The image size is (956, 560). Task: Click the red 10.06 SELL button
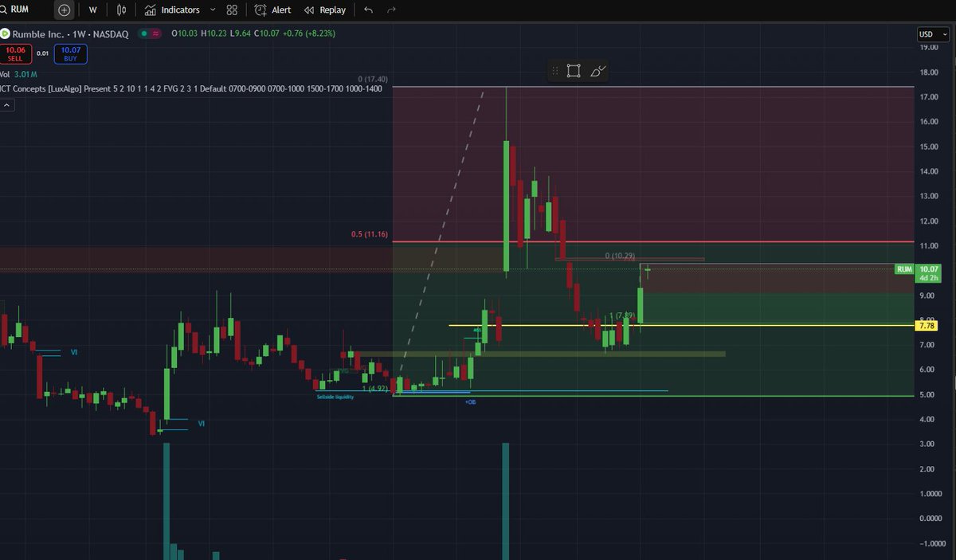coord(14,53)
